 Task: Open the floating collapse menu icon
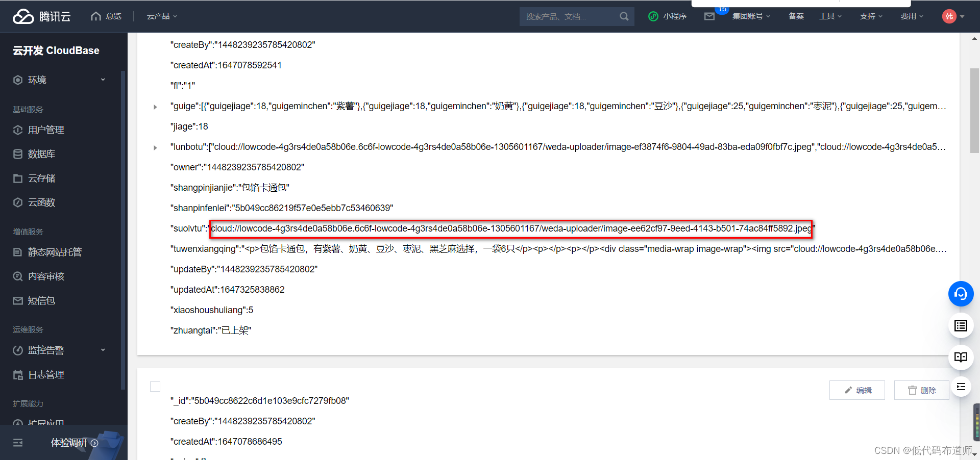[x=961, y=387]
